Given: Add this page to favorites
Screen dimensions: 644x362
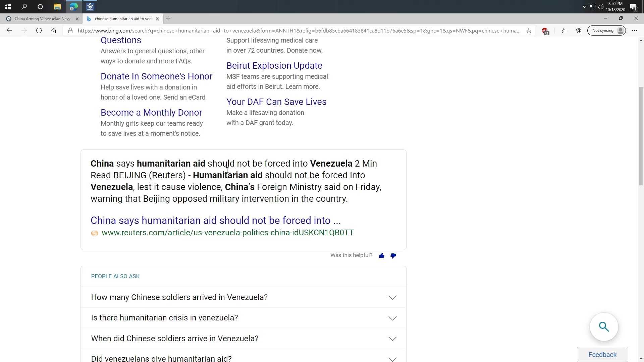Looking at the screenshot, I should 529,31.
